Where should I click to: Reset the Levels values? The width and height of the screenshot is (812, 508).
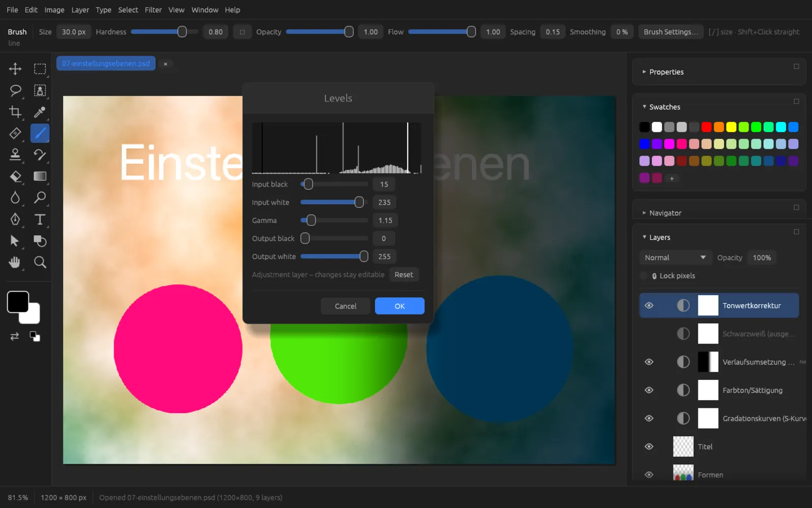[404, 275]
